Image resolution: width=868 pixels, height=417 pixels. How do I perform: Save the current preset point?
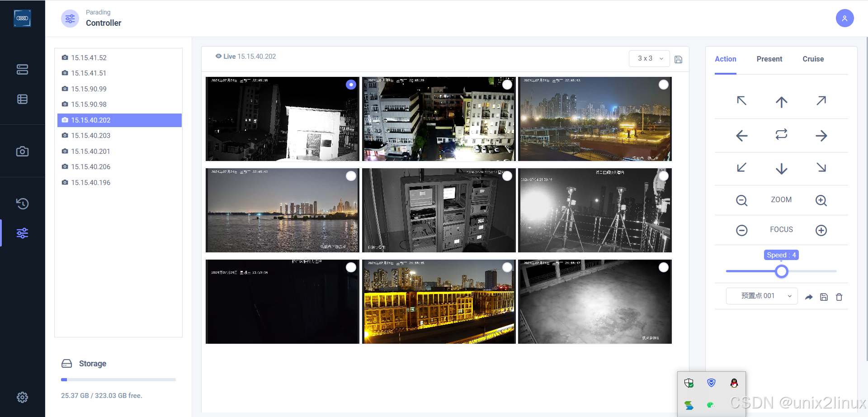[824, 297]
